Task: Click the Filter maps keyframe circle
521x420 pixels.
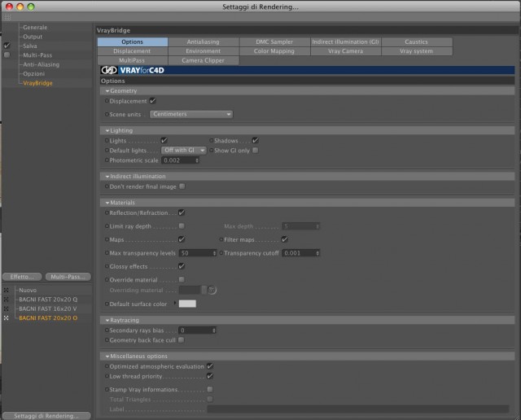Action: pyautogui.click(x=221, y=239)
